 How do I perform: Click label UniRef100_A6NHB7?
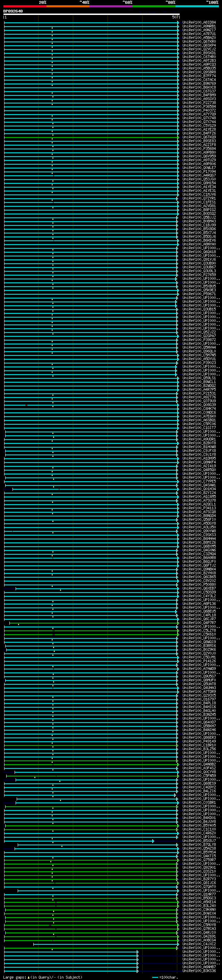click(x=199, y=967)
